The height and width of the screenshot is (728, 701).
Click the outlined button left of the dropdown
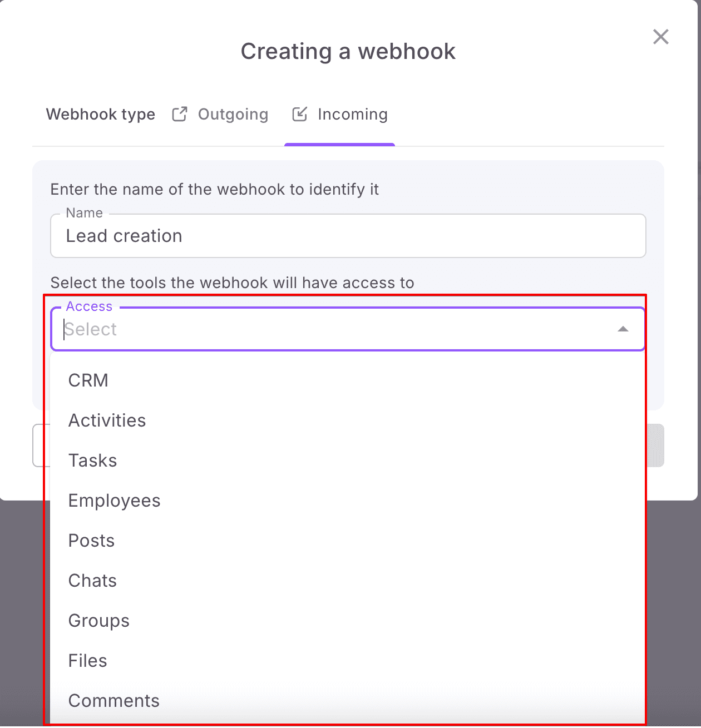click(x=38, y=445)
